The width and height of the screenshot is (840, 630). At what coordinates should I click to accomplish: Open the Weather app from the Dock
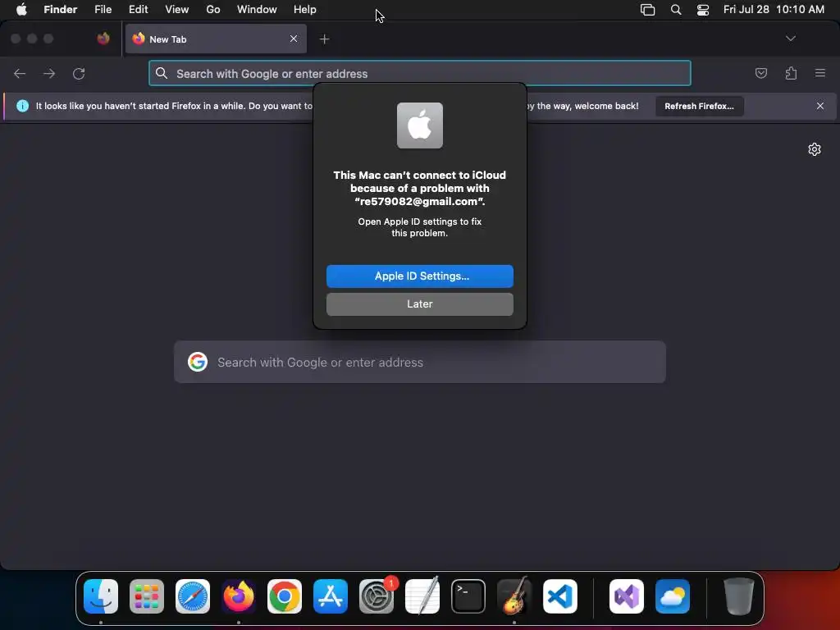[673, 596]
